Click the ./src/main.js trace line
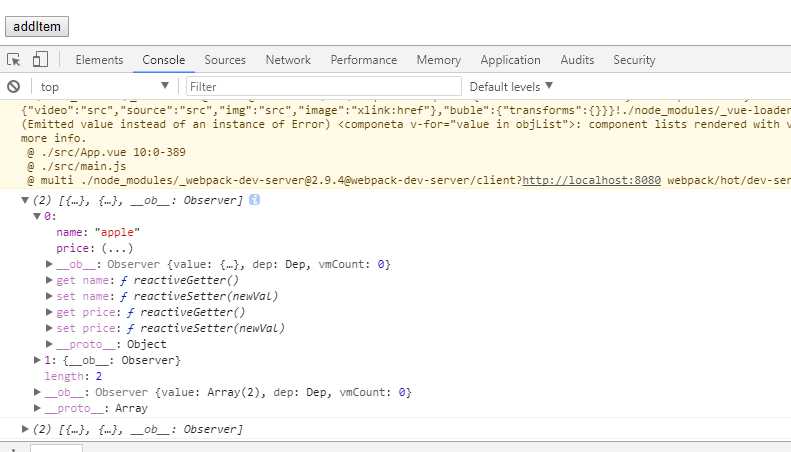Screen dimensions: 791x452 click(x=76, y=166)
